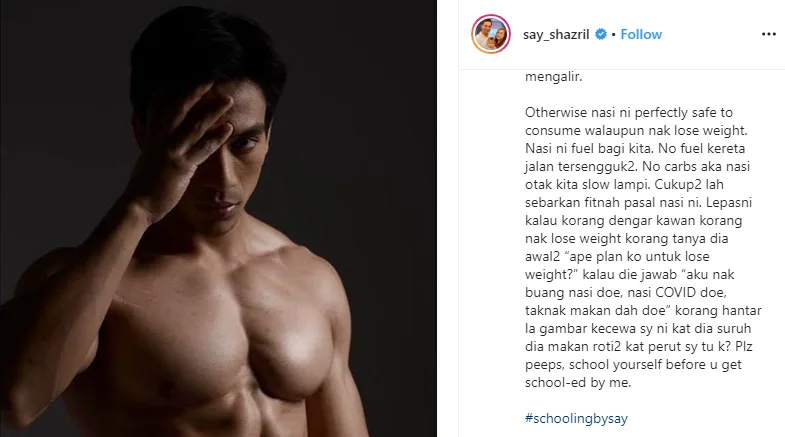785x437 pixels.
Task: Click the caption line starting "Otherwise nasi ni"
Action: pos(629,113)
